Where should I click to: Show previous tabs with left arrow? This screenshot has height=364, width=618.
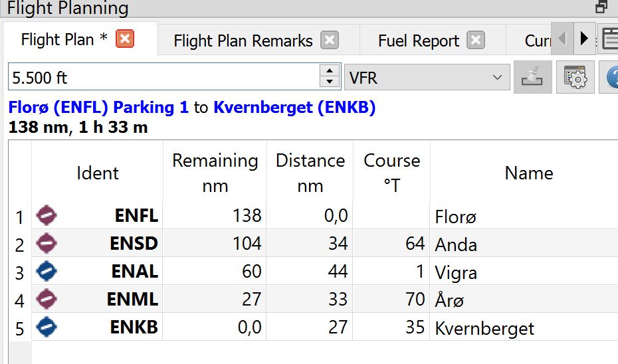click(562, 39)
